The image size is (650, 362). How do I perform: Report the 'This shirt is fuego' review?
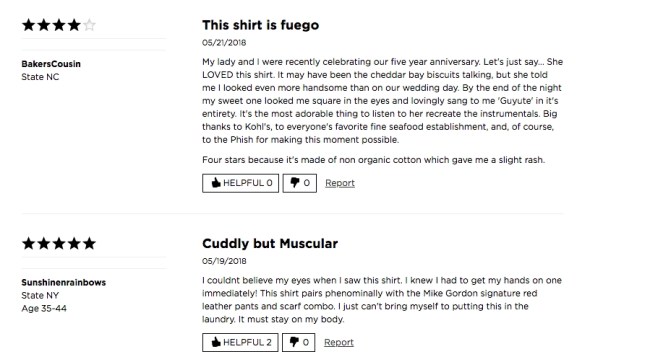coord(340,183)
